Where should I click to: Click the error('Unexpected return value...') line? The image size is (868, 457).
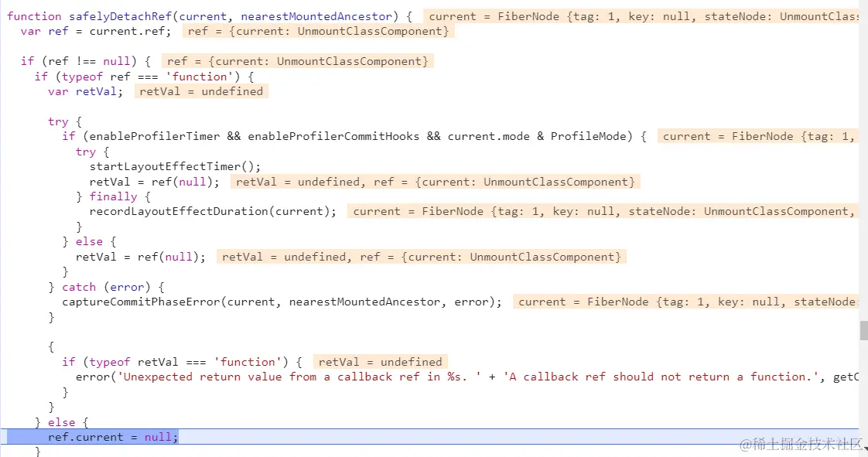coord(467,377)
